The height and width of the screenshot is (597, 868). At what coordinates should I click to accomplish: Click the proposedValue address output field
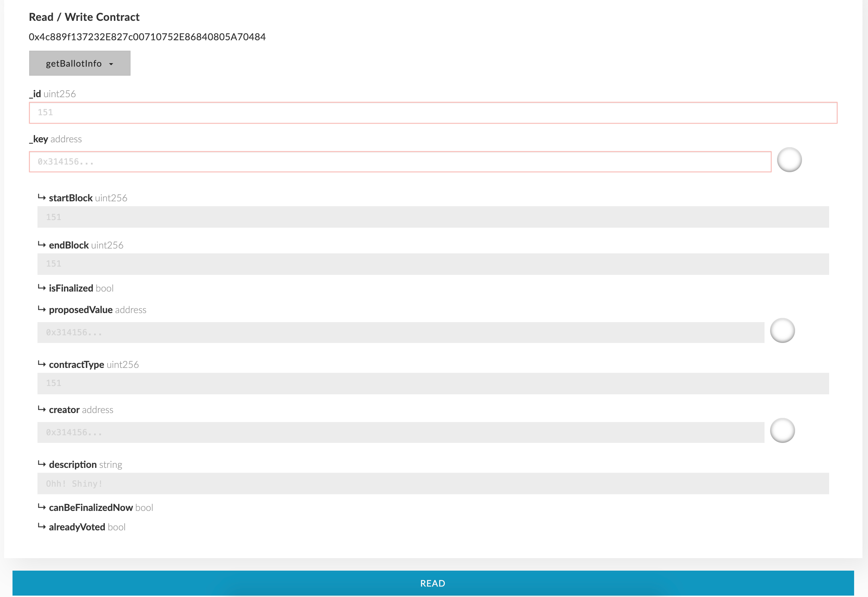pos(400,332)
